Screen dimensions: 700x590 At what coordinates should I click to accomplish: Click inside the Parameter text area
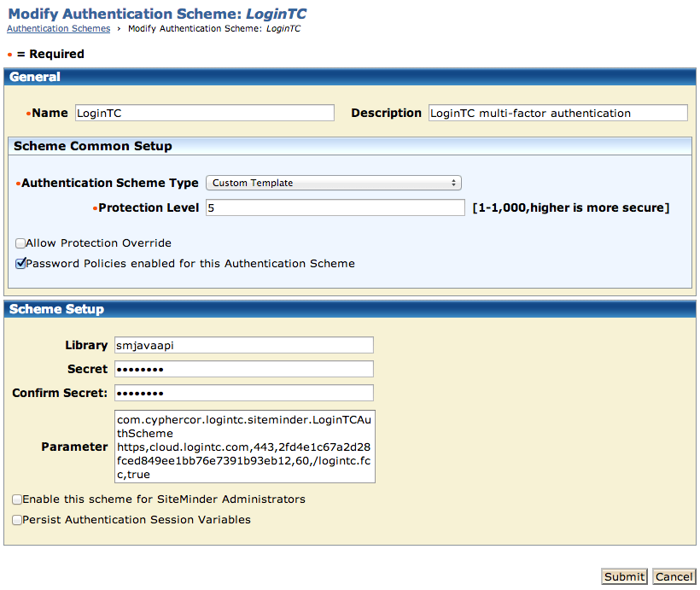(x=245, y=447)
